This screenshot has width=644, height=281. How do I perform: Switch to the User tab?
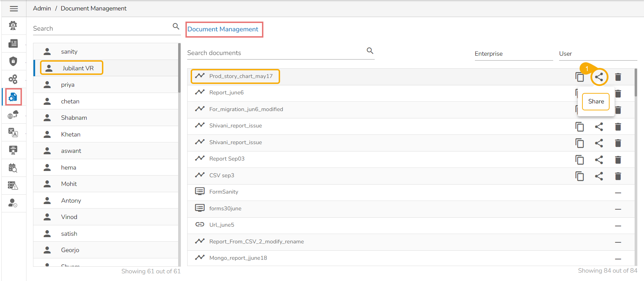click(565, 54)
